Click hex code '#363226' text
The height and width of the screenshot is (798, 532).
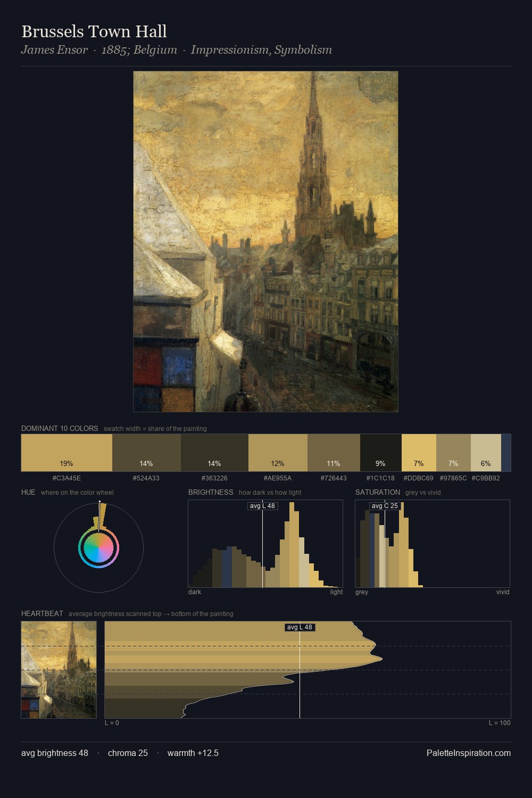(x=214, y=478)
